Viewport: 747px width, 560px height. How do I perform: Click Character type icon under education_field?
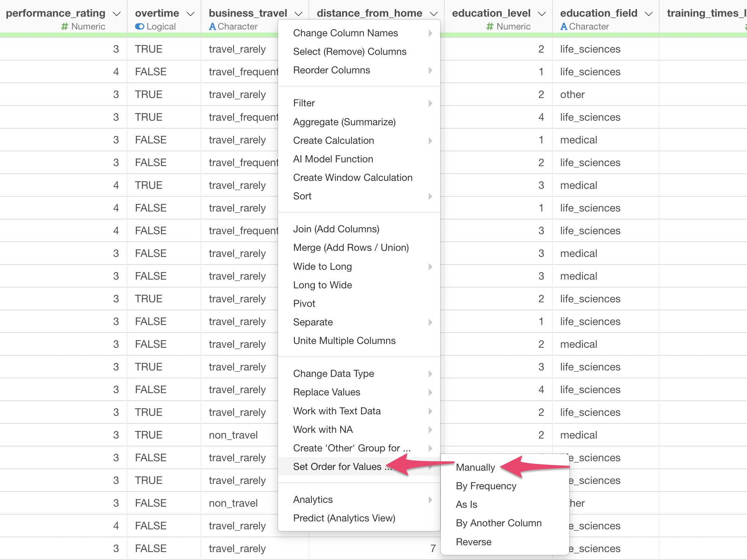click(563, 26)
